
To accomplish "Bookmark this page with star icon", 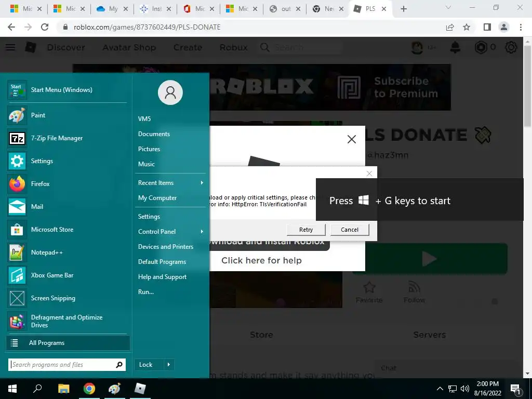I will tap(467, 27).
